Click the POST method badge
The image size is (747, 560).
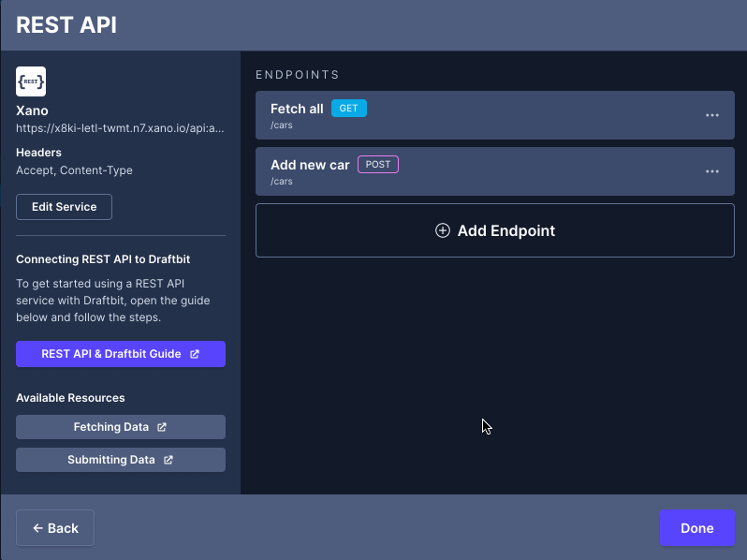click(378, 165)
